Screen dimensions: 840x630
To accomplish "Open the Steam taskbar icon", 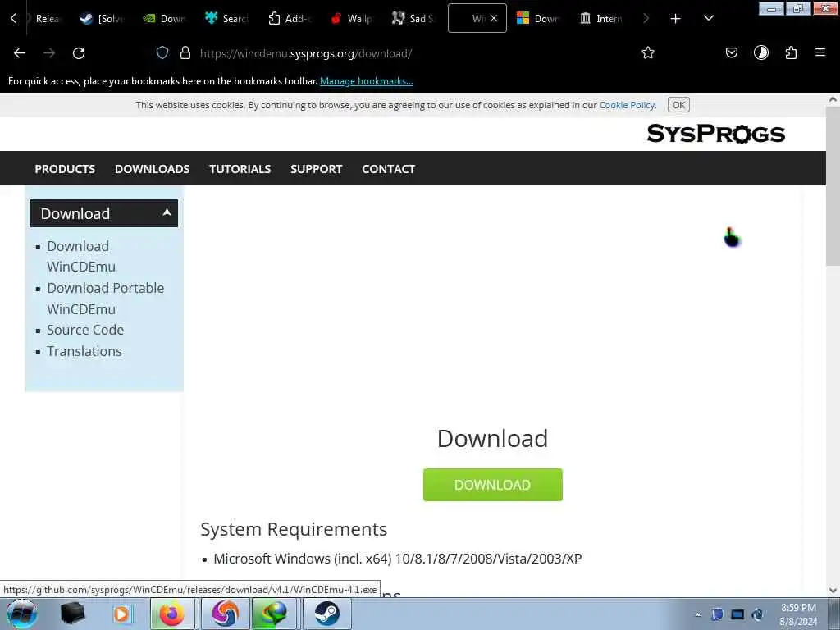I will (x=326, y=614).
